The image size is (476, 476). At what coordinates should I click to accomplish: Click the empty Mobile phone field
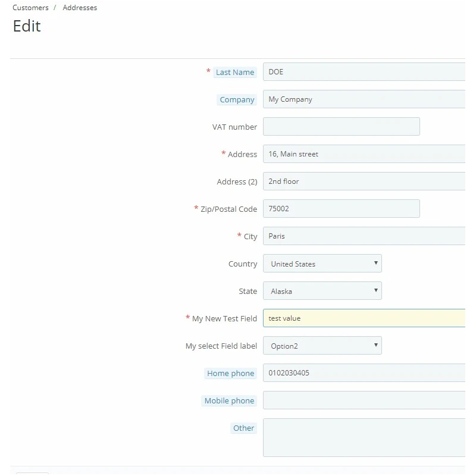[364, 400]
